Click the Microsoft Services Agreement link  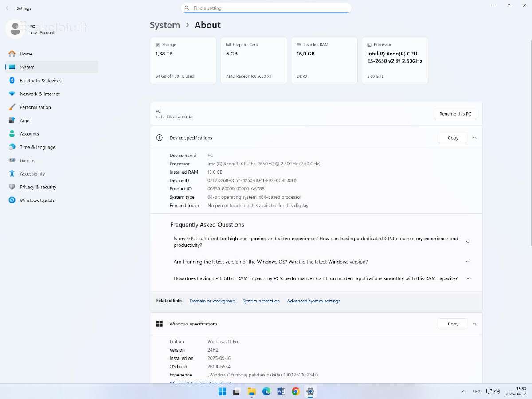[x=201, y=383]
